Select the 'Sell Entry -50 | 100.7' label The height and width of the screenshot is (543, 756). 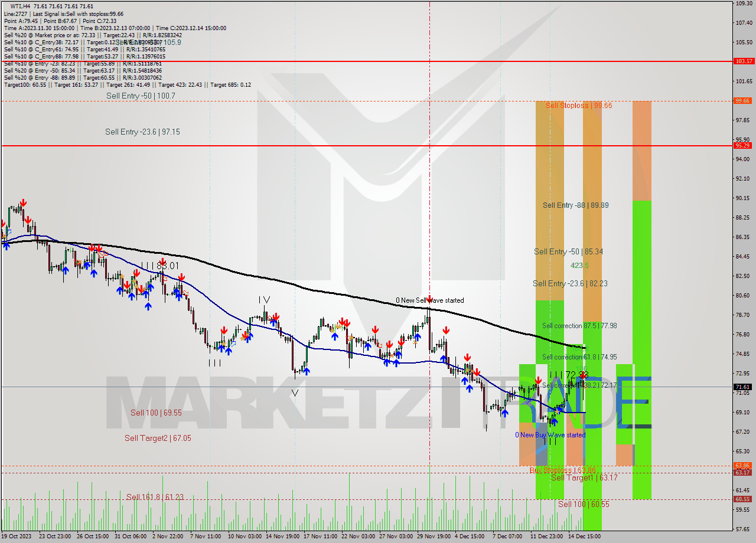[141, 96]
